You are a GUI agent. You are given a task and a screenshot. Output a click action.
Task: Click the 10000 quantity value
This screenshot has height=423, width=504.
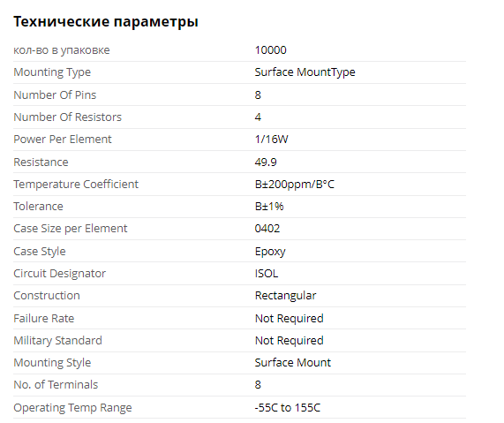pyautogui.click(x=270, y=50)
